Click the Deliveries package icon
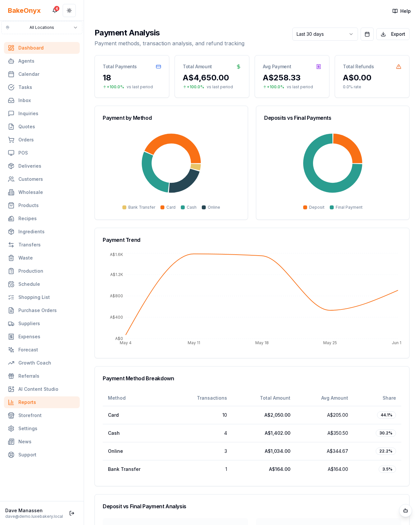 click(11, 166)
